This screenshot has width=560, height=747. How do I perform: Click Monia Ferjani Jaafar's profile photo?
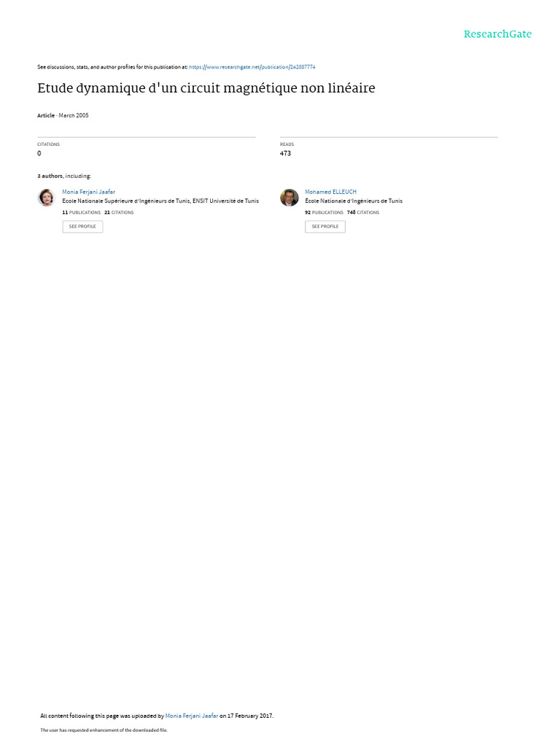47,197
